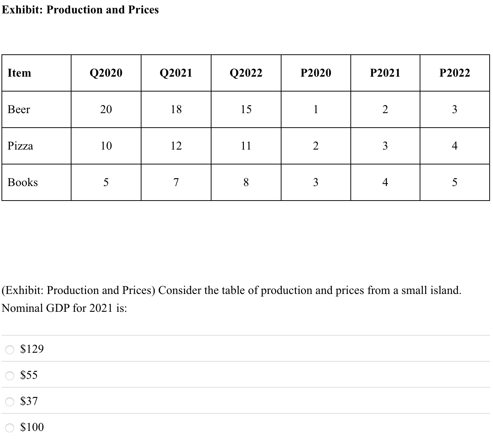This screenshot has width=493, height=448.
Task: Click the Q2020 column header
Action: [106, 73]
